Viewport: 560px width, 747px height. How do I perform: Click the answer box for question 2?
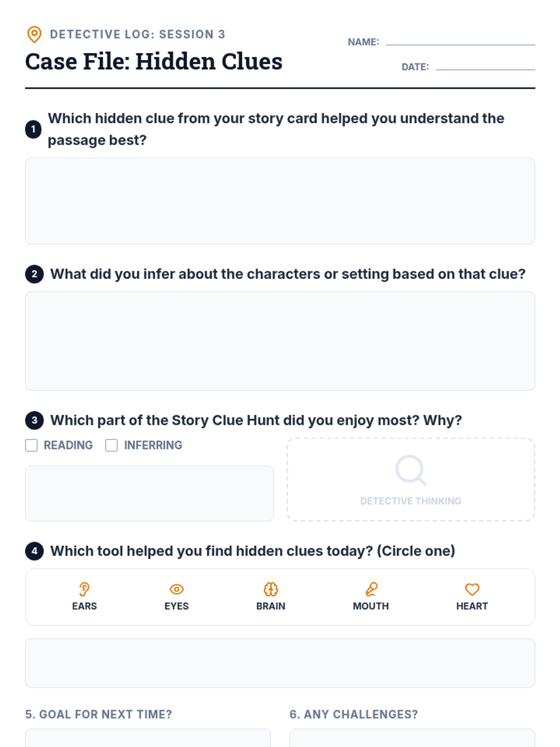click(x=280, y=341)
